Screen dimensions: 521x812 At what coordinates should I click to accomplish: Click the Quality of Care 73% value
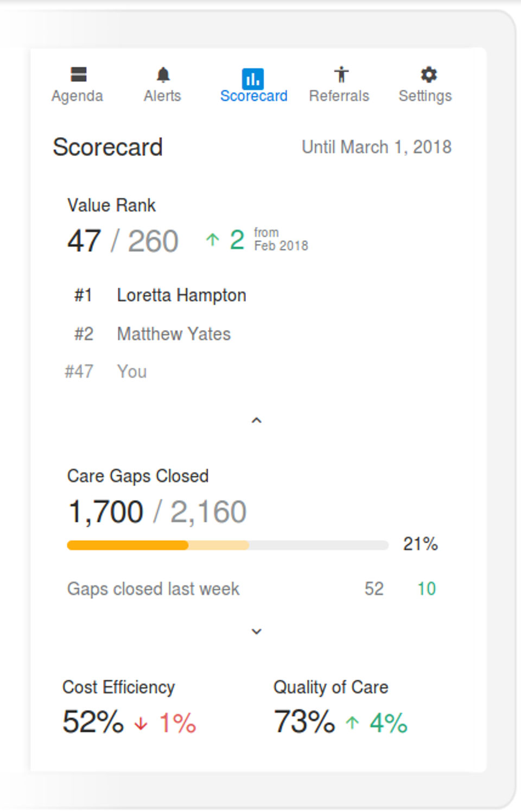click(x=304, y=722)
